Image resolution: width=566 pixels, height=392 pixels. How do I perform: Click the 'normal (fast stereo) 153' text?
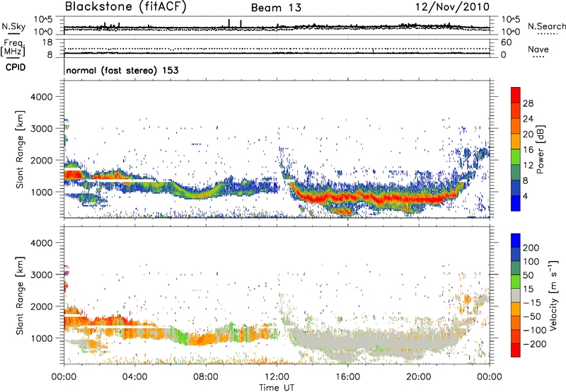tap(122, 70)
